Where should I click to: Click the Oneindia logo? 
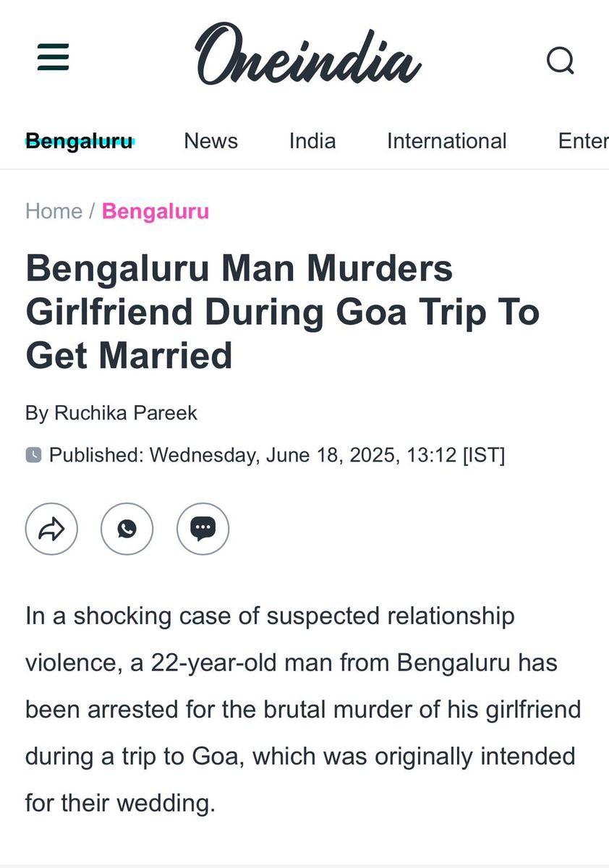click(x=308, y=56)
